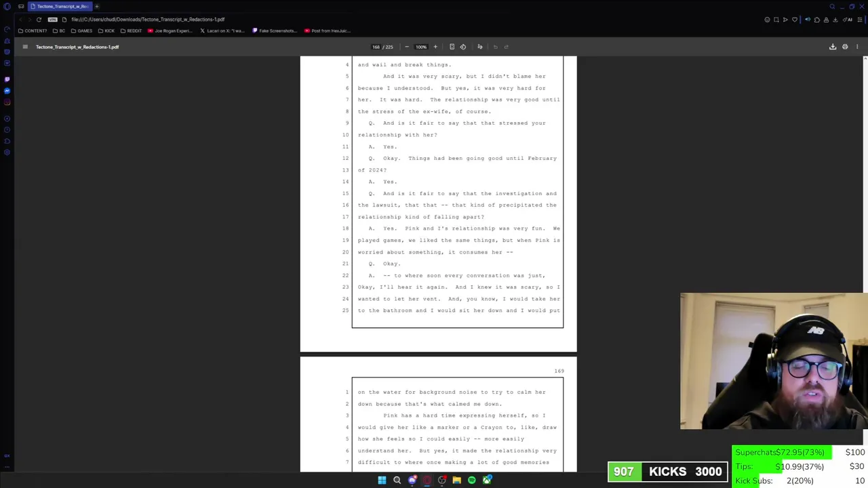The height and width of the screenshot is (488, 868).
Task: Open a new browser tab
Action: pyautogui.click(x=96, y=6)
